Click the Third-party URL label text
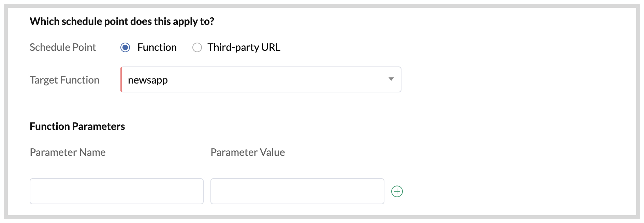This screenshot has height=223, width=644. pos(244,47)
